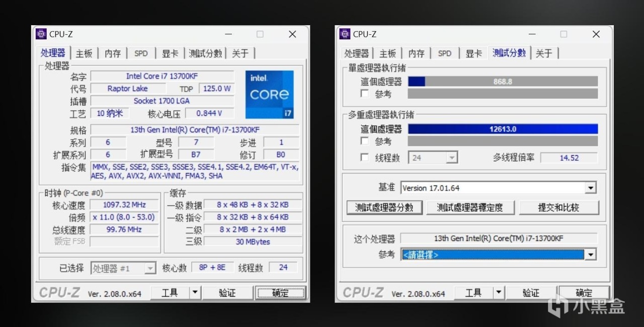Click 修订 value B0

tap(281, 155)
